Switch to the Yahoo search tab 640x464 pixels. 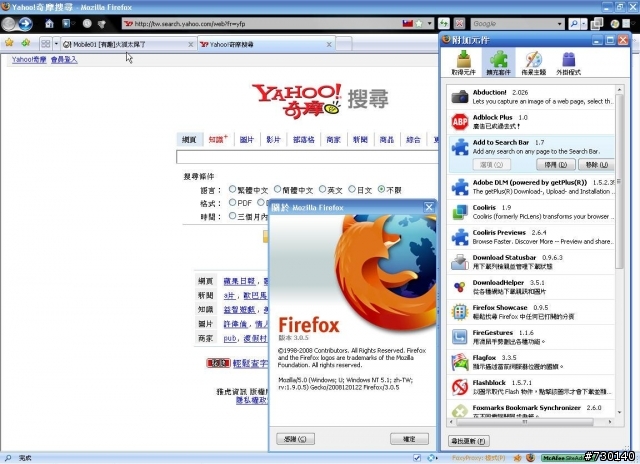(266, 44)
